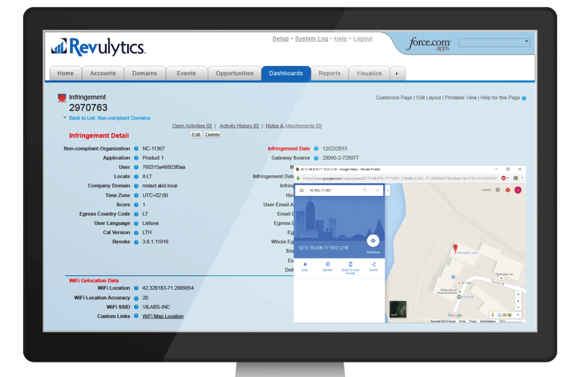
Task: Click help icon next to Non-compliant Organization
Action: [136, 149]
